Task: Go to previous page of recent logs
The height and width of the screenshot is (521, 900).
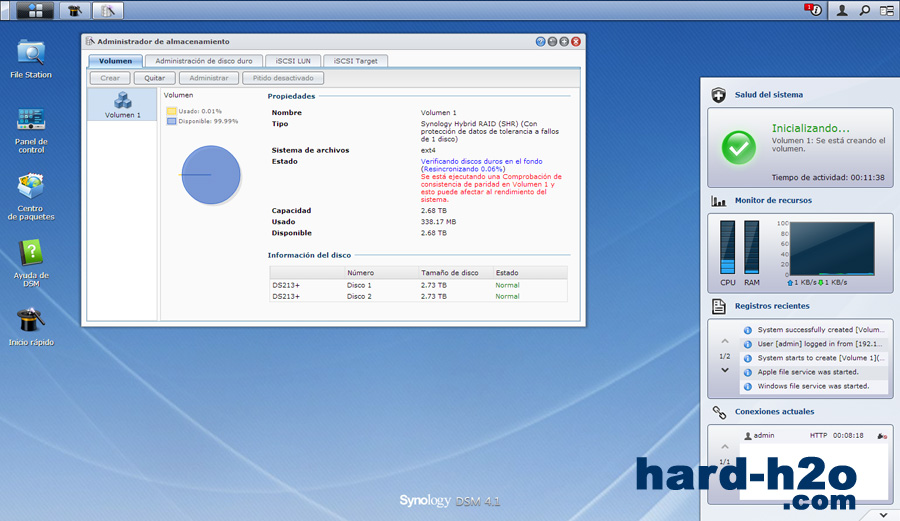Action: [724, 341]
